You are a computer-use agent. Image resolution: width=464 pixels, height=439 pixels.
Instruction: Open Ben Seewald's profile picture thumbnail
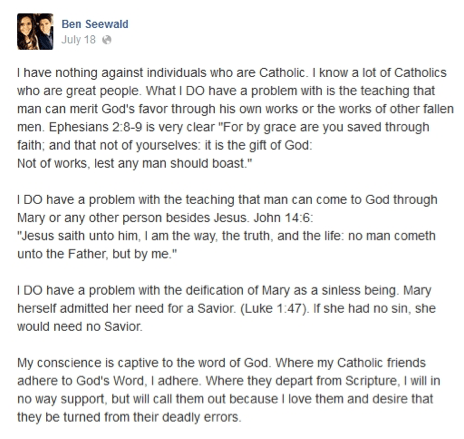(35, 32)
